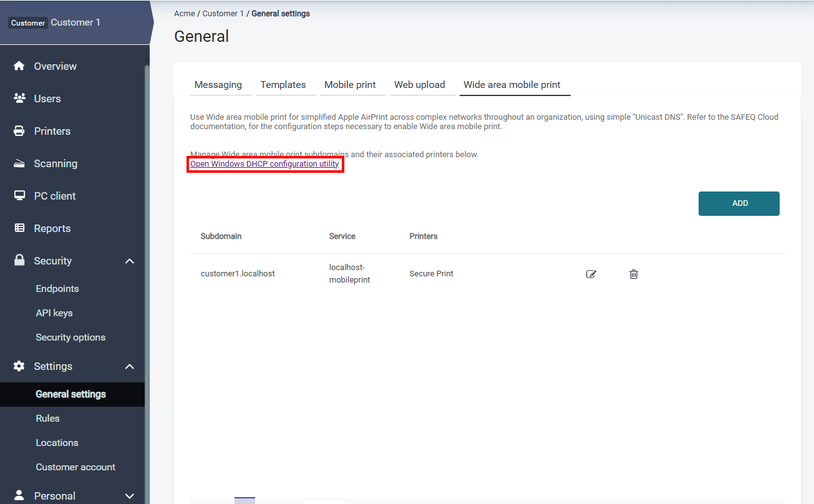Collapse the Settings section chevron
Viewport: 814px width, 504px height.
point(130,366)
